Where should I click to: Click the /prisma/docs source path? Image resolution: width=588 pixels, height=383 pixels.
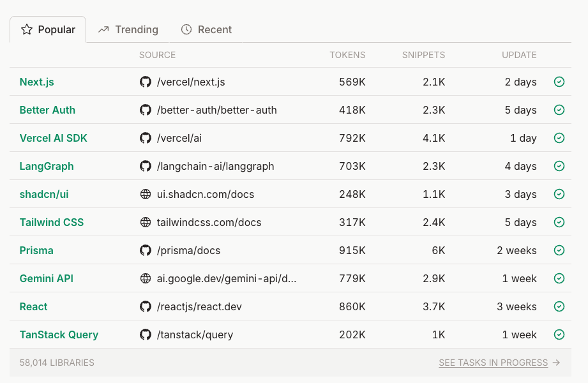188,251
